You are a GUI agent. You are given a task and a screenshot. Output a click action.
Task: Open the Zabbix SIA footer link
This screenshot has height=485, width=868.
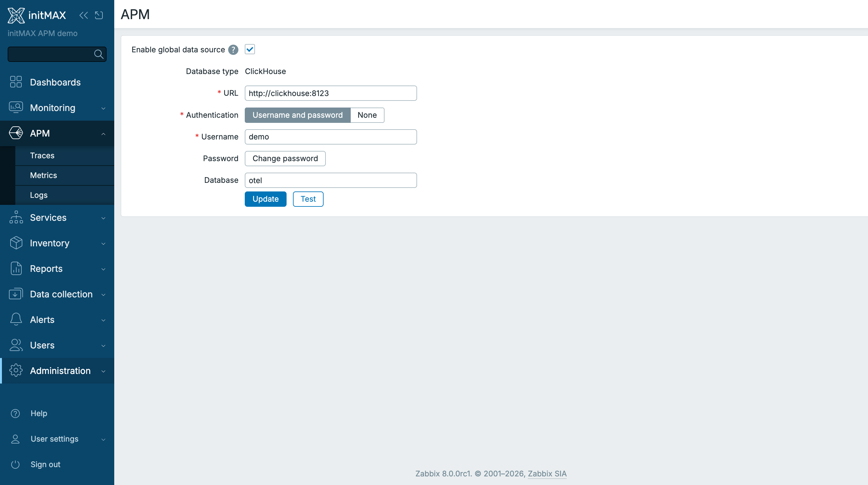547,474
